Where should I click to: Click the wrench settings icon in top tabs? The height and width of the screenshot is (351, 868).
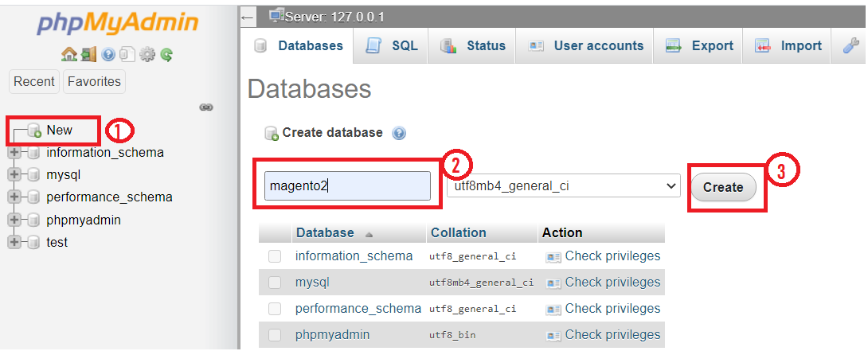[850, 45]
